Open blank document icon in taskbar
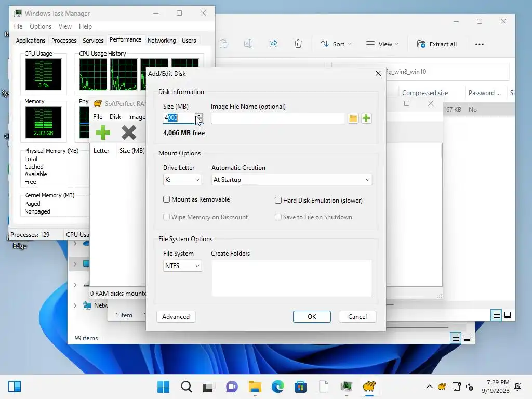Viewport: 532px width, 399px height. (324, 387)
